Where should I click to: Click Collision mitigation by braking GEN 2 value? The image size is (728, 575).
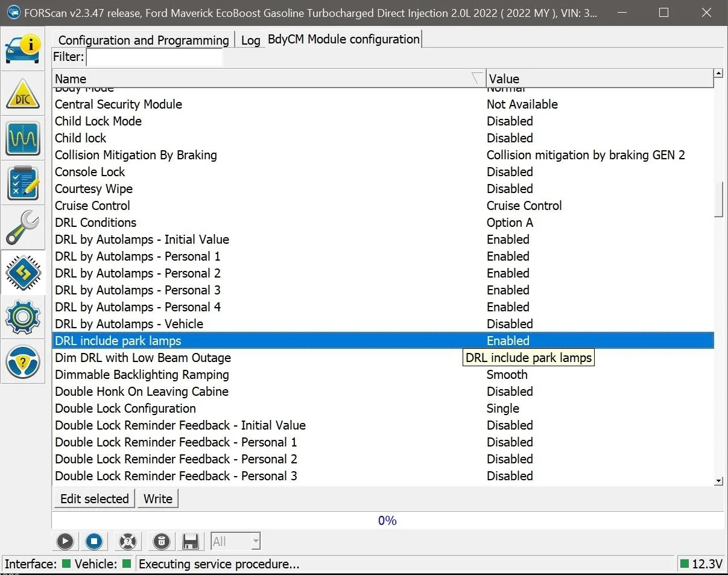click(586, 155)
